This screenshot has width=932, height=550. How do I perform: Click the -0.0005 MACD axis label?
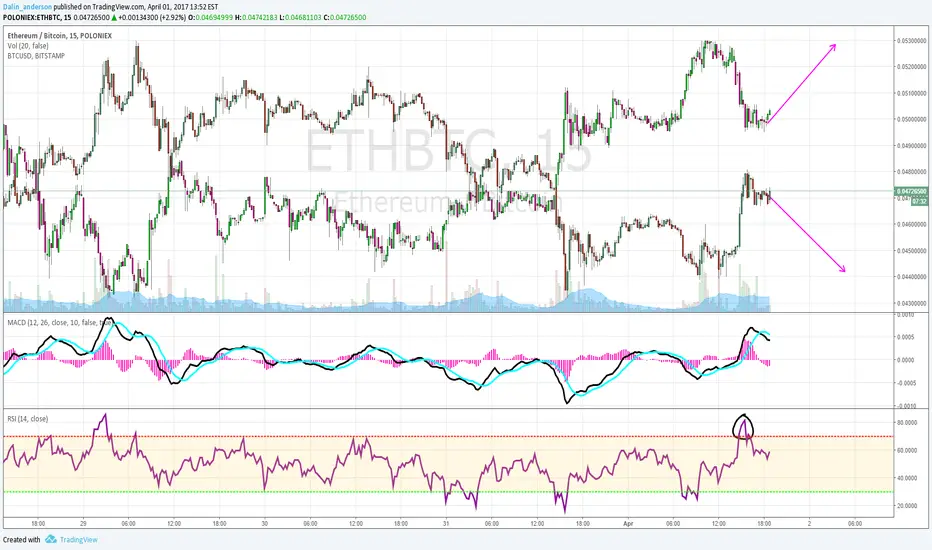(906, 383)
